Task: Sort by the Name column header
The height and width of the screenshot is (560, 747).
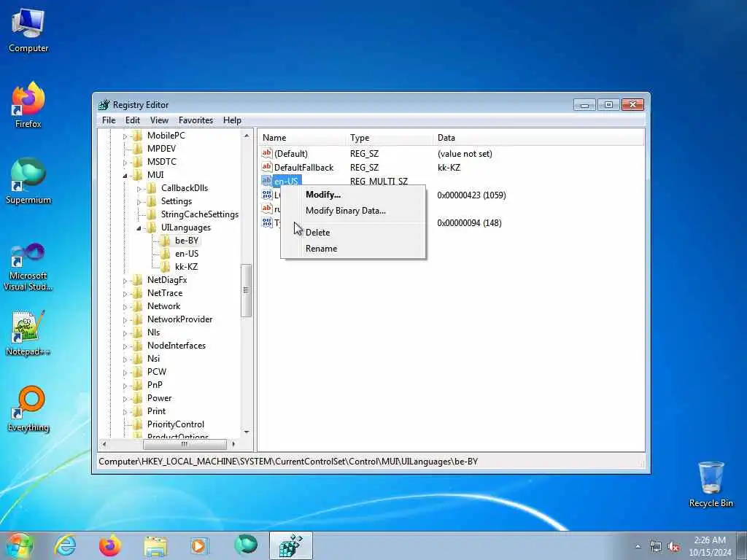Action: (302, 138)
